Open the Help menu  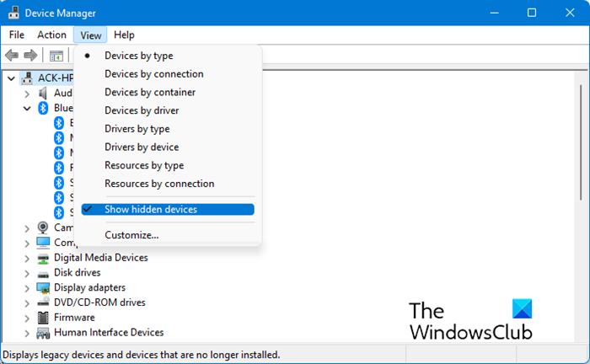click(x=124, y=35)
